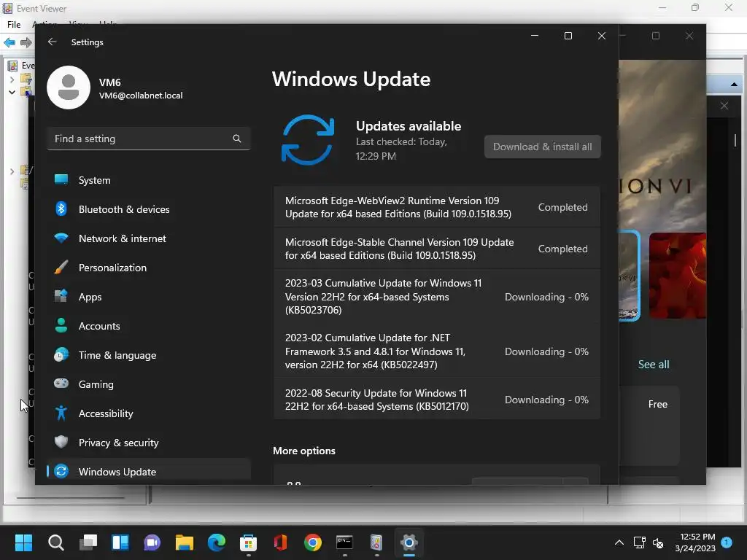The width and height of the screenshot is (747, 560).
Task: Click Download & install all button
Action: click(542, 147)
